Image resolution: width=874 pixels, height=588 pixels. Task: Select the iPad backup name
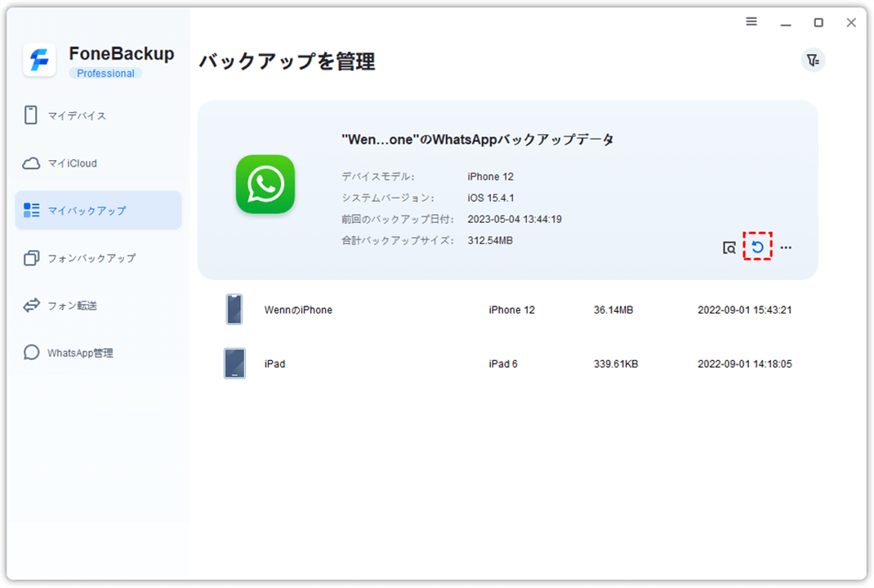[274, 364]
